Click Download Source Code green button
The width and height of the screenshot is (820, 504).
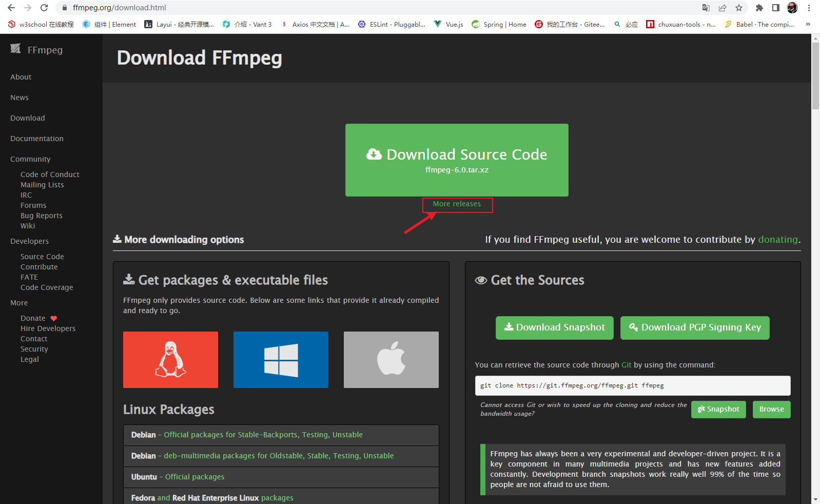point(457,160)
